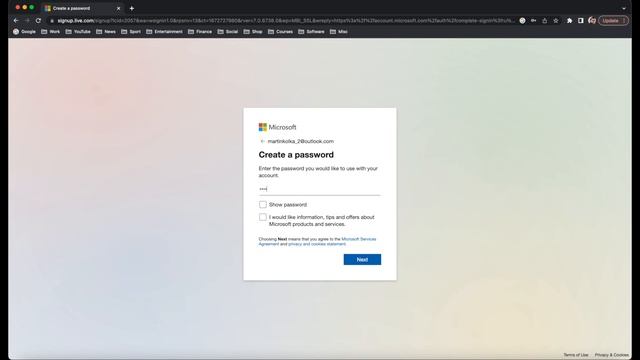
Task: Open the Software bookmarks folder
Action: coord(311,31)
